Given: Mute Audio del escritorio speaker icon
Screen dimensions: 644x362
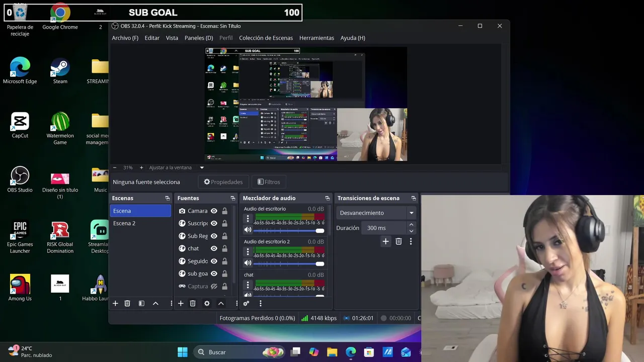Looking at the screenshot, I should pos(248,230).
